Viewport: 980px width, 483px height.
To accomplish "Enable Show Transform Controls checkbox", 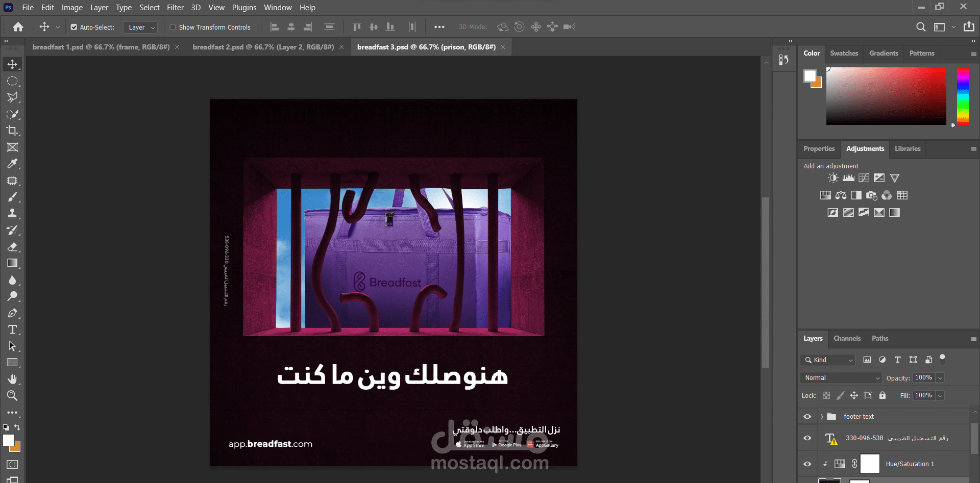I will point(173,28).
